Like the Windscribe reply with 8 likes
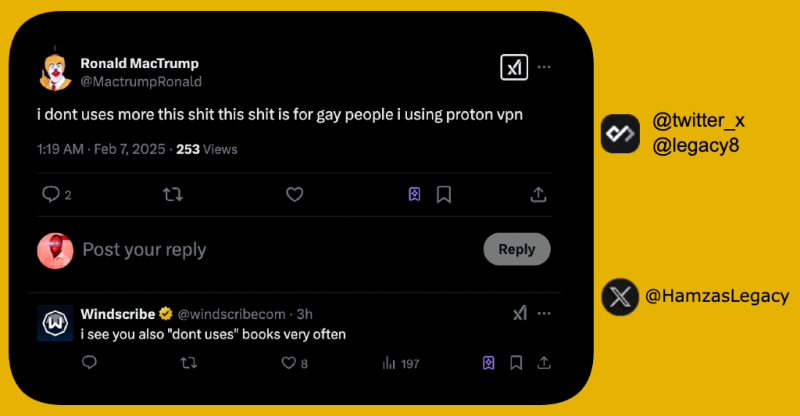Viewport: 800px width, 416px height. (x=289, y=364)
